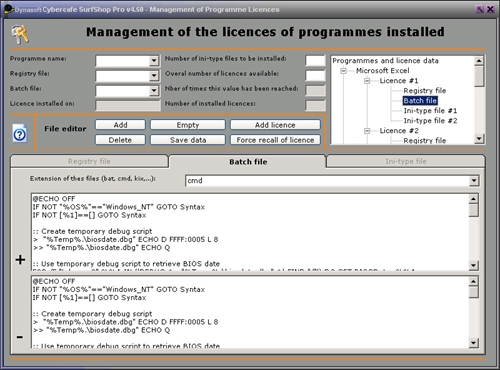The height and width of the screenshot is (370, 500).
Task: Close the Management of Programme Licences window
Action: click(490, 9)
